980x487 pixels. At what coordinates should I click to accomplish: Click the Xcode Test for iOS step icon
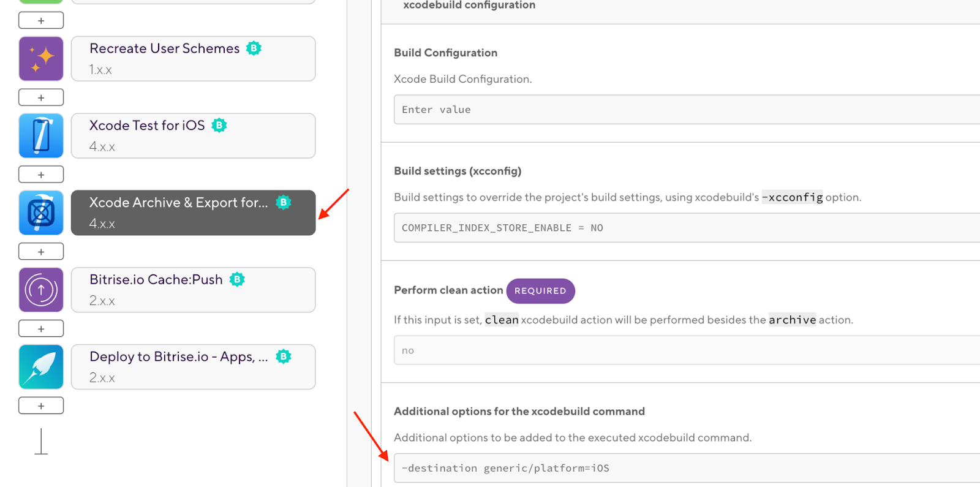41,136
